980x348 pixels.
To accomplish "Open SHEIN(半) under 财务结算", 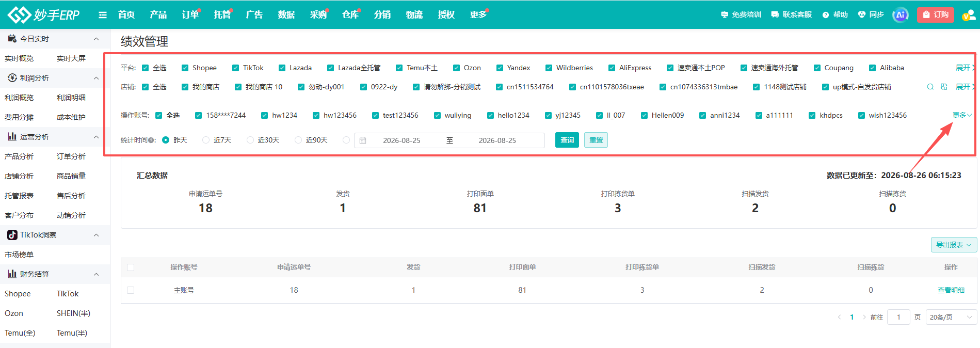I will 73,313.
